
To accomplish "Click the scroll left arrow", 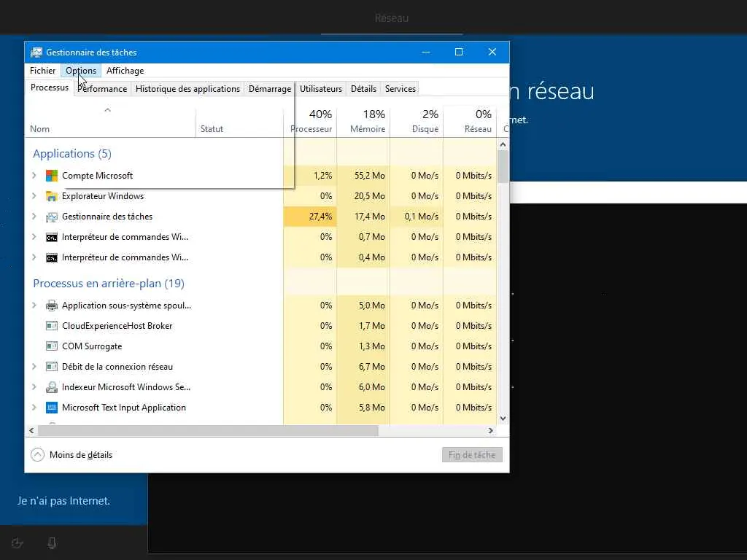I will (31, 431).
